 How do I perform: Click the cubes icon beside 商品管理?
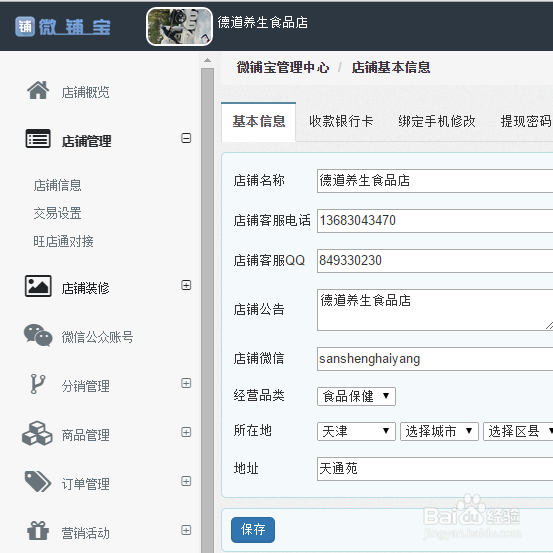(37, 433)
